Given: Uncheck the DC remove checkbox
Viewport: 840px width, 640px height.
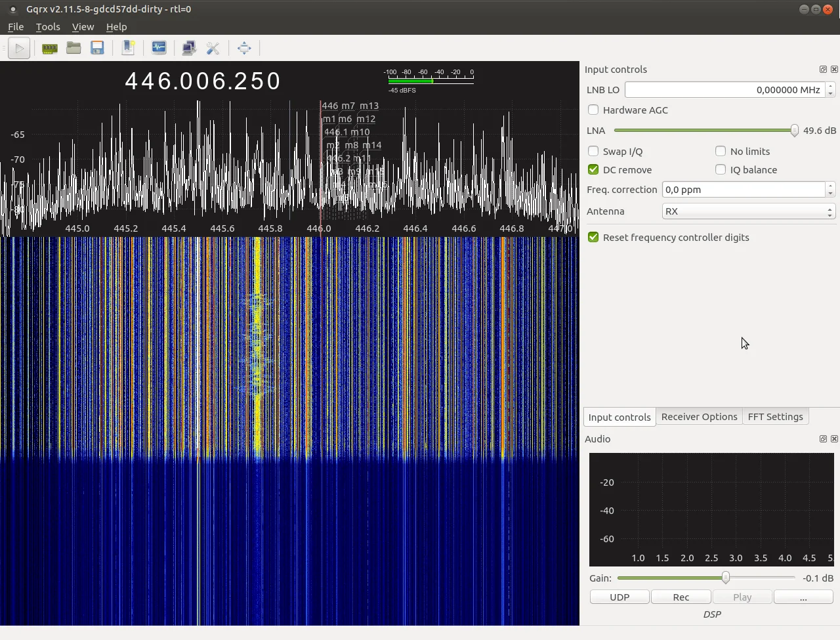Looking at the screenshot, I should coord(593,169).
